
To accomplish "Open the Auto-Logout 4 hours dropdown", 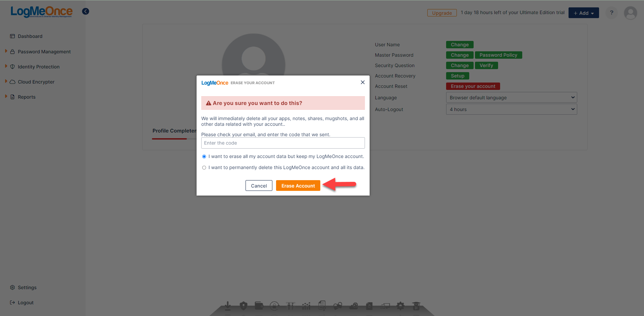I will click(512, 109).
